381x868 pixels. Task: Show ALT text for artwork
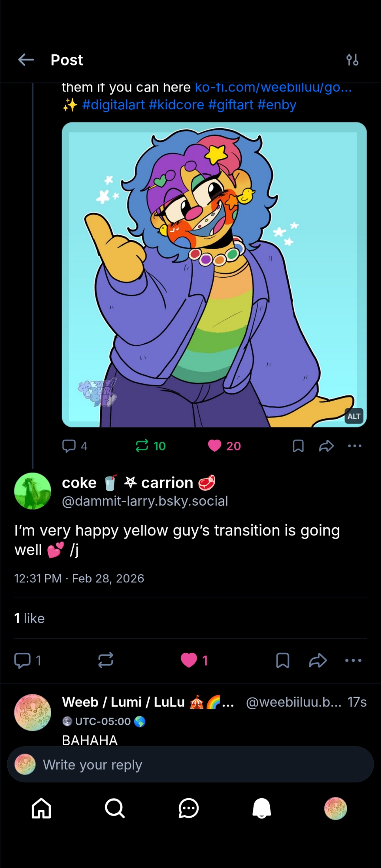point(354,416)
